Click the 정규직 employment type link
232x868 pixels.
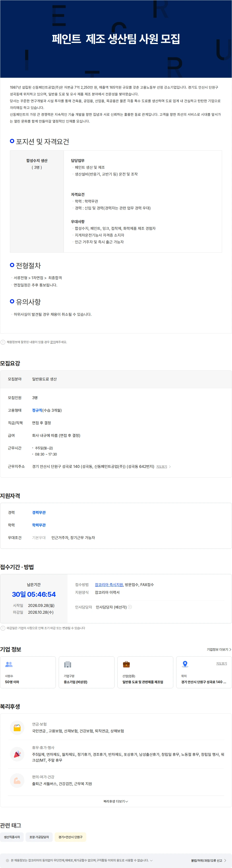(37, 411)
